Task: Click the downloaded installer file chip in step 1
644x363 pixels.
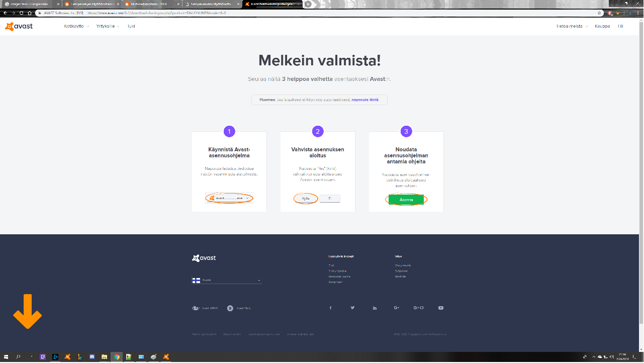Action: tap(229, 198)
